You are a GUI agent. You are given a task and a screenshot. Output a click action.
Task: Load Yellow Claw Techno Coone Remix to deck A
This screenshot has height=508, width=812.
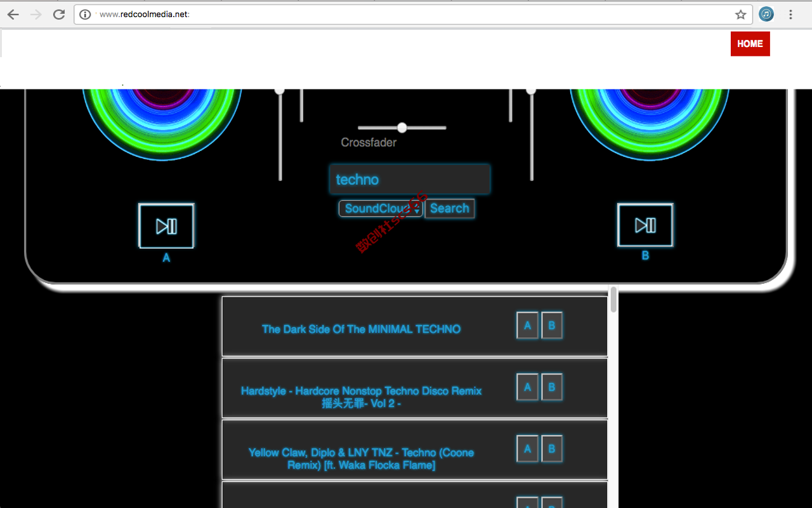click(527, 449)
